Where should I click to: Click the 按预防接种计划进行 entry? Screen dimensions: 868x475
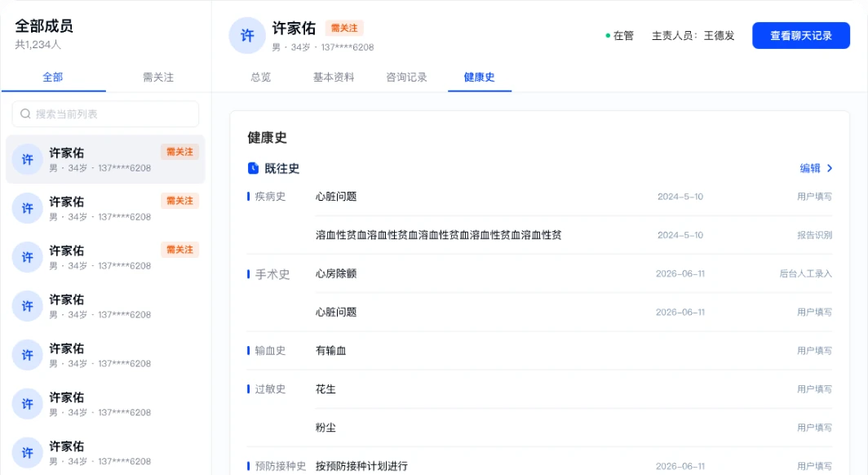[x=361, y=466]
